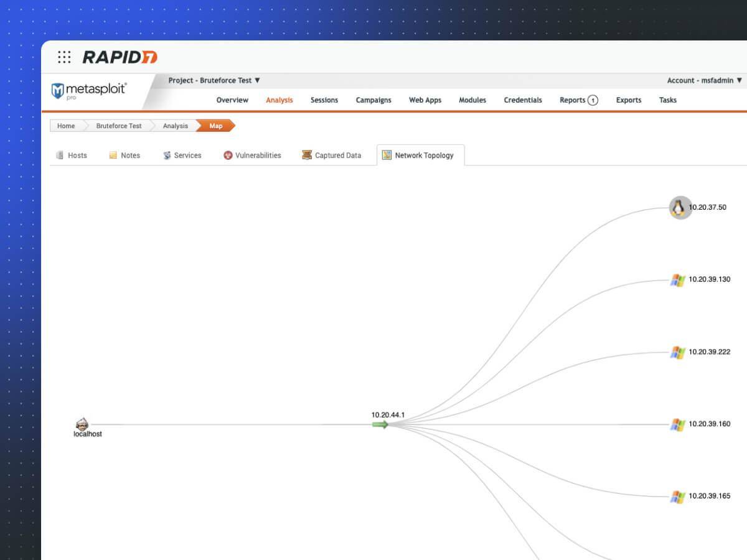Expand the Account - msfadmin menu
This screenshot has height=560, width=747.
704,80
